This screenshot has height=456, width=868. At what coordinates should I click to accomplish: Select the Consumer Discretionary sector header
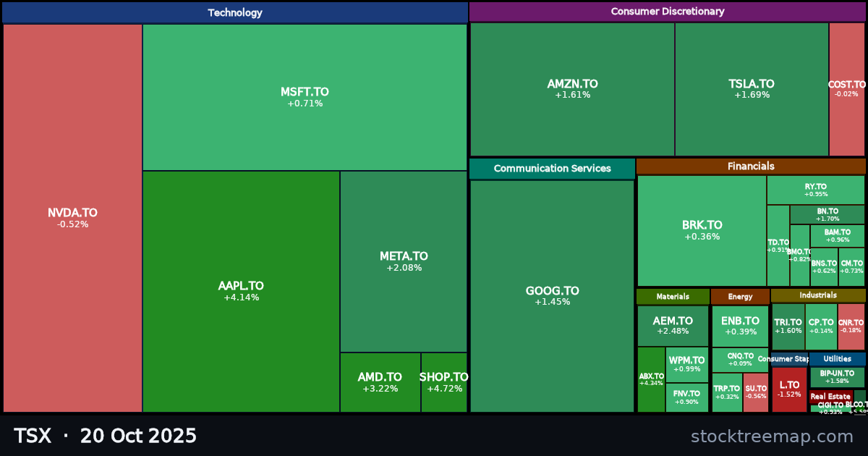click(668, 12)
